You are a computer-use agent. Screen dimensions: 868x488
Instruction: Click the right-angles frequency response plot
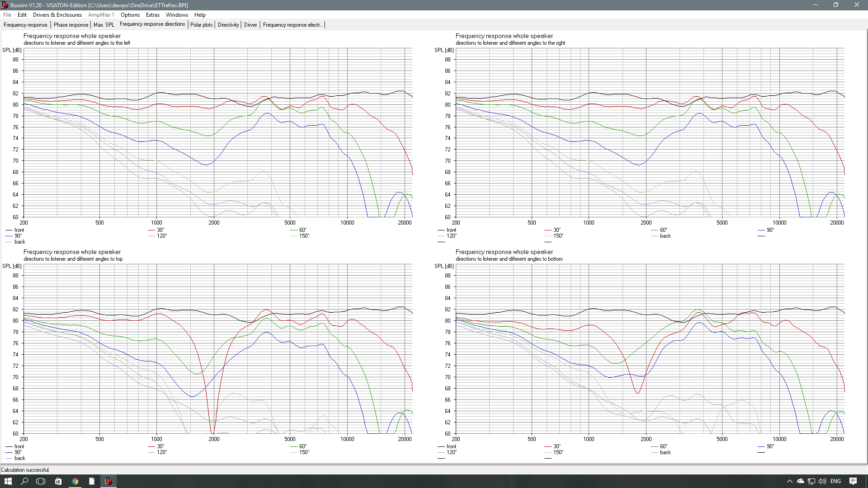[650, 132]
